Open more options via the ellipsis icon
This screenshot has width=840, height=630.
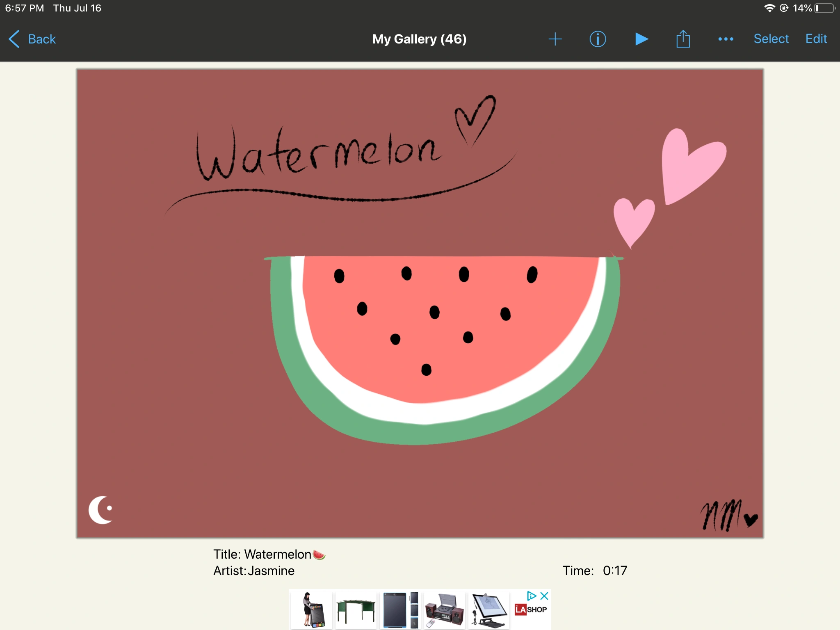[x=726, y=39]
